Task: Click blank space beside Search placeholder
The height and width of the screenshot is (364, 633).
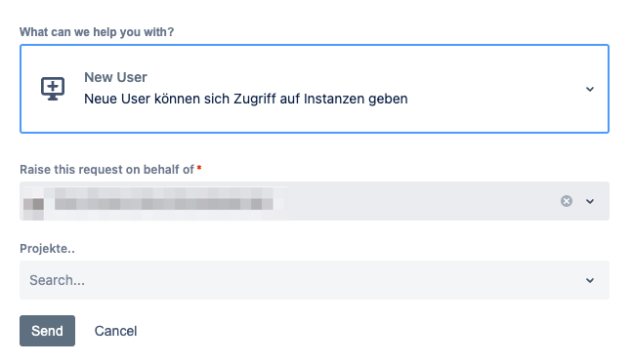Action: [x=331, y=280]
